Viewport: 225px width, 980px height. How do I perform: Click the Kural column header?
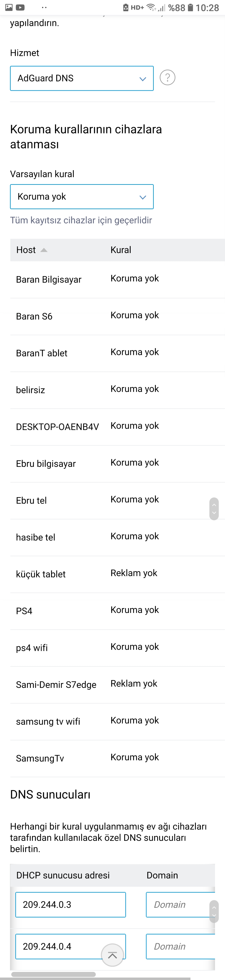coord(121,250)
